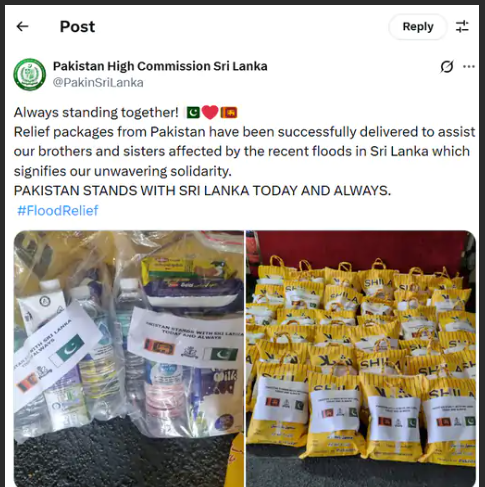The width and height of the screenshot is (485, 487).
Task: Select the Post page heading
Action: pos(77,27)
